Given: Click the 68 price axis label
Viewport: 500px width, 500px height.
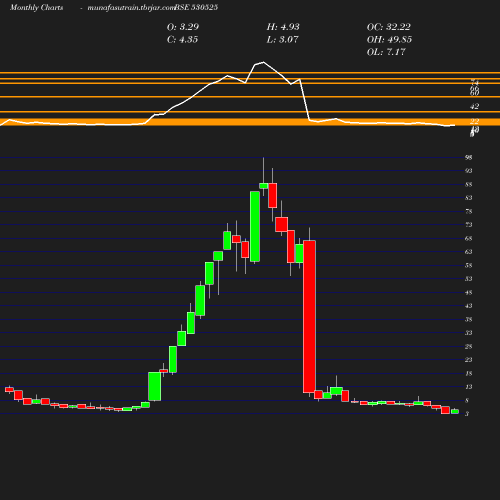Looking at the screenshot, I should (469, 238).
